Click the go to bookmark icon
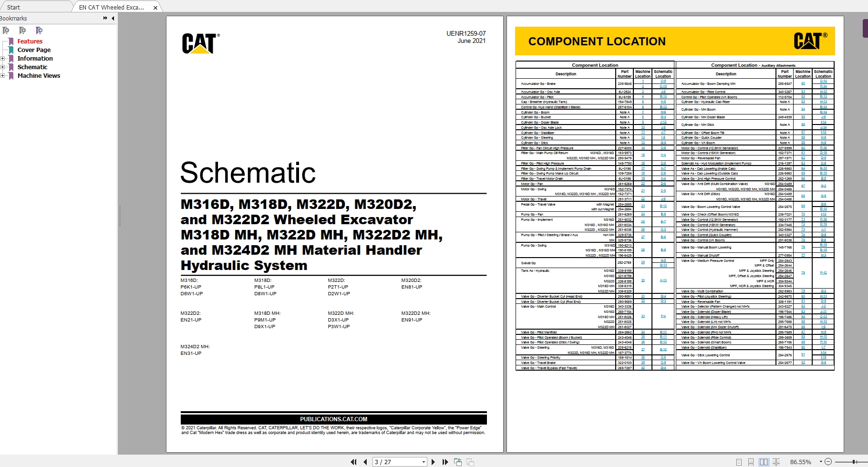The image size is (868, 467). (39, 31)
